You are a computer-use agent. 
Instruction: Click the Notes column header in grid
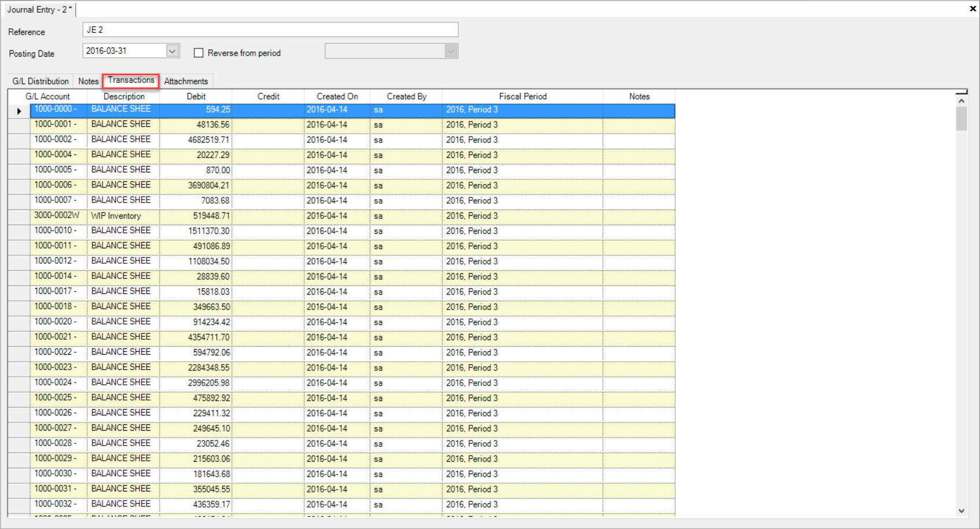tap(639, 97)
